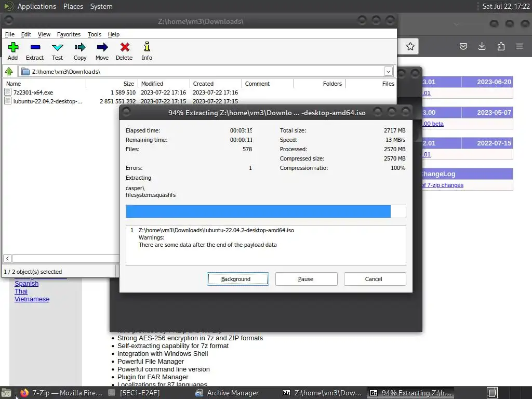Click the Add toolbar icon in 7-Zip
This screenshot has height=399, width=532.
(13, 47)
